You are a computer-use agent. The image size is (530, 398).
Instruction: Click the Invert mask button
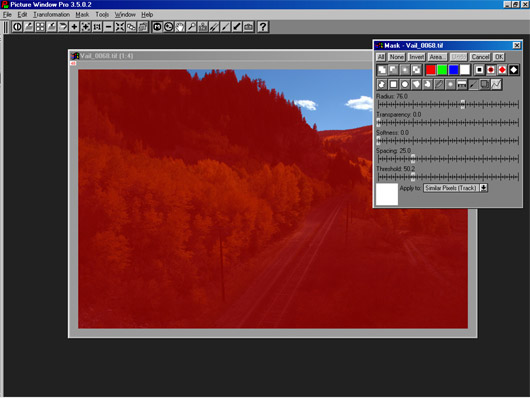[x=416, y=57]
